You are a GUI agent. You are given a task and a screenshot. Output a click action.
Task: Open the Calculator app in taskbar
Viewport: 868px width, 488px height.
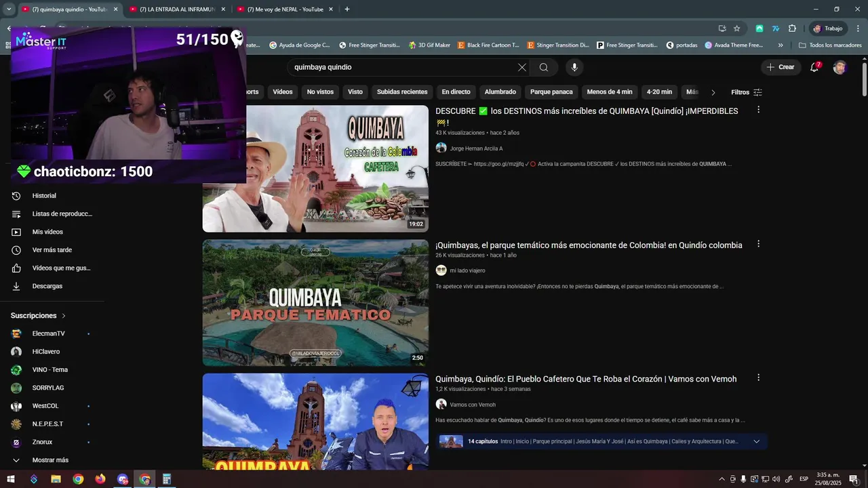tap(167, 479)
